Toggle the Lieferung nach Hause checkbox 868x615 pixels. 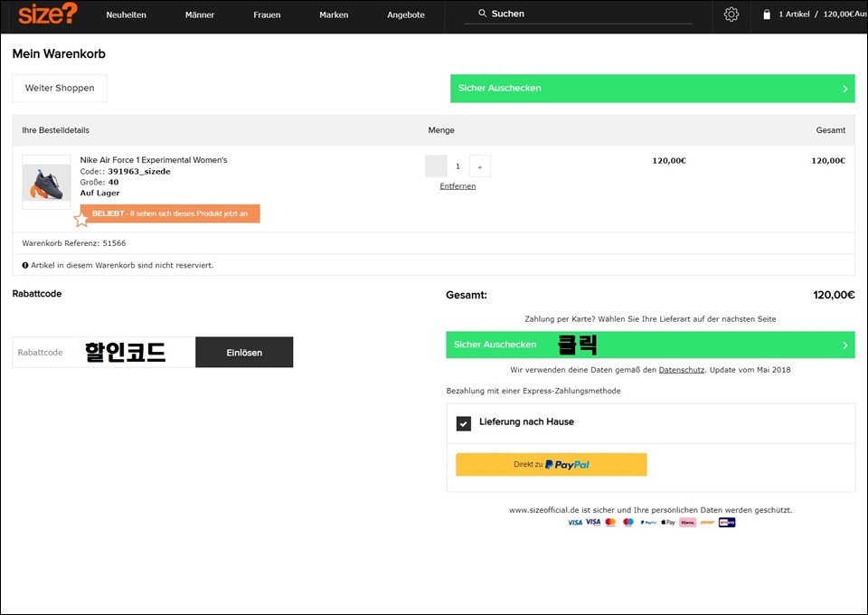(464, 423)
